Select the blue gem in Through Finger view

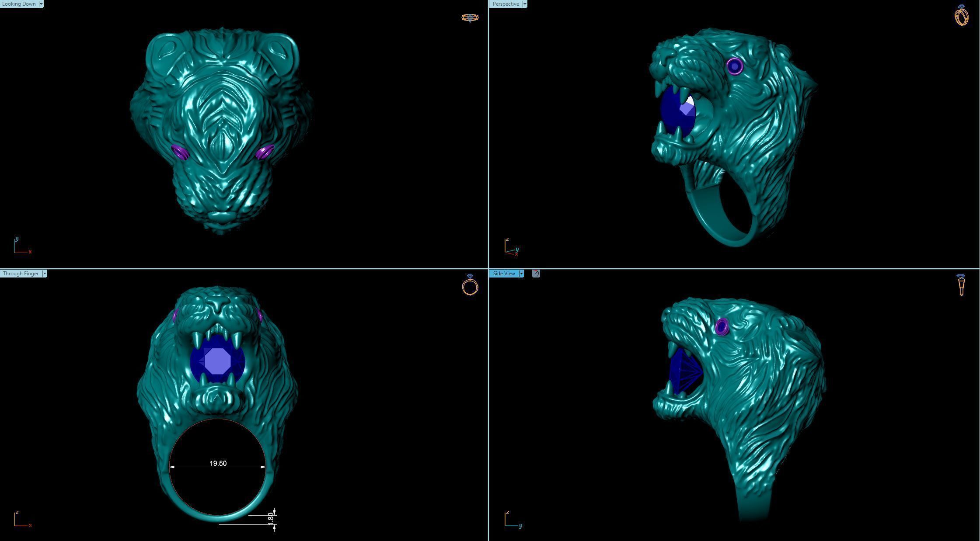click(x=217, y=361)
